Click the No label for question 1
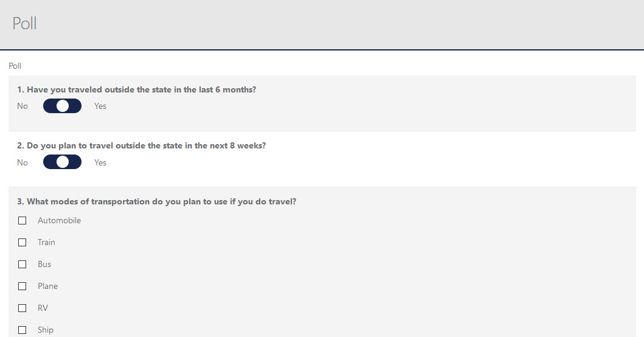Viewport: 644px width, 337px height. point(23,106)
